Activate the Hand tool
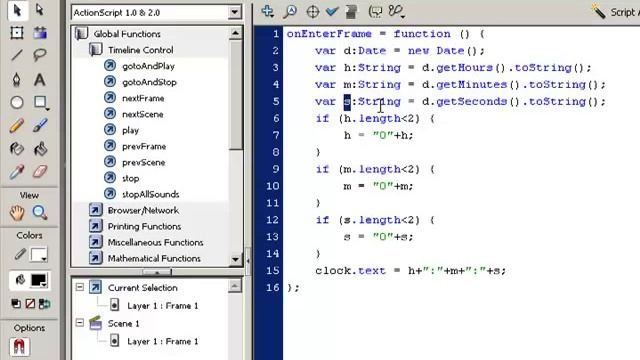The height and width of the screenshot is (360, 640). pyautogui.click(x=17, y=213)
